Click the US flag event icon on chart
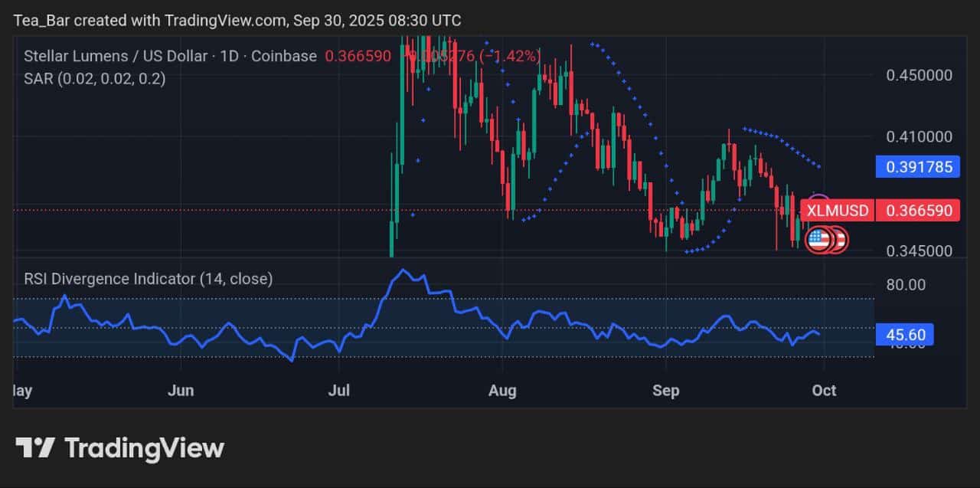 (819, 240)
